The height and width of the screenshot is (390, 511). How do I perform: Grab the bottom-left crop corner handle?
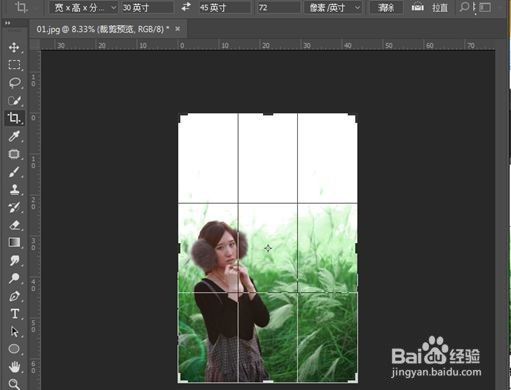[183, 378]
